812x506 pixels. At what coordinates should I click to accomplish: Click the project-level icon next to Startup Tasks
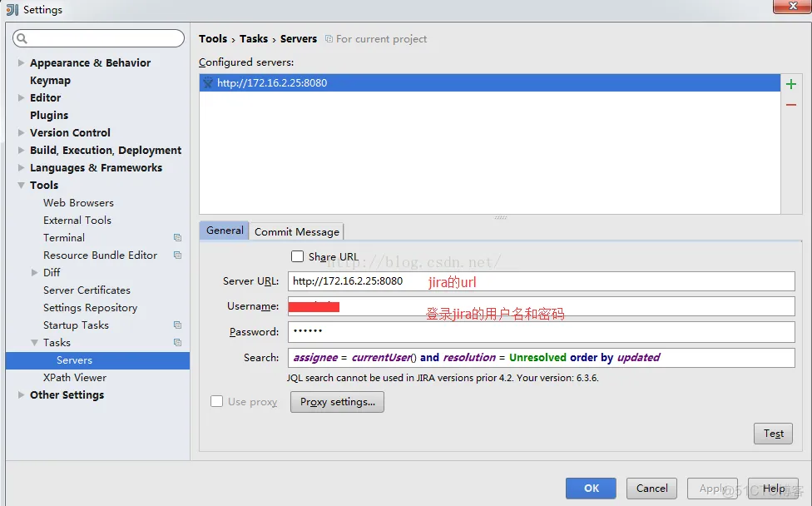178,325
